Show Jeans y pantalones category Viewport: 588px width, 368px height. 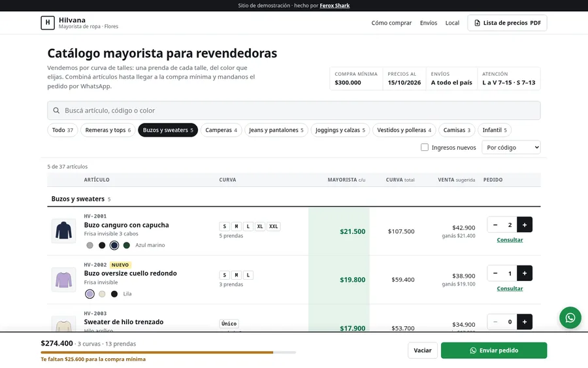(276, 130)
